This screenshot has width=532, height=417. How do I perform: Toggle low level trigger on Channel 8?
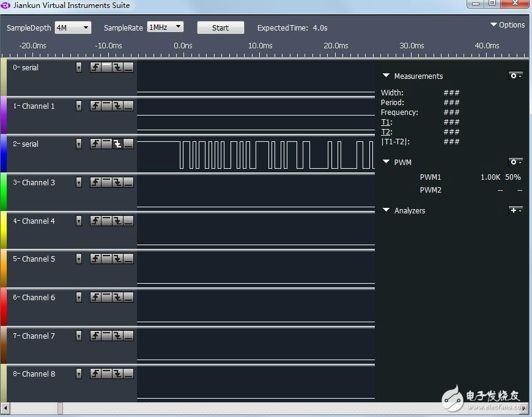[x=128, y=374]
